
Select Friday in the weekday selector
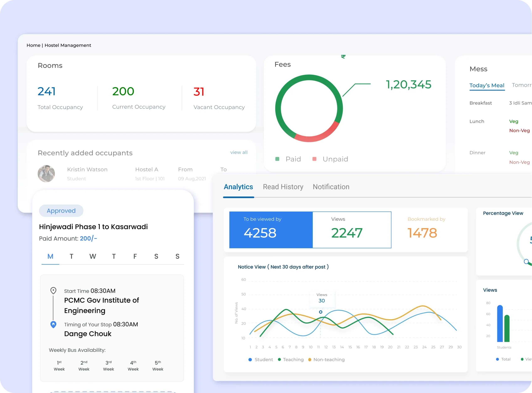[135, 256]
